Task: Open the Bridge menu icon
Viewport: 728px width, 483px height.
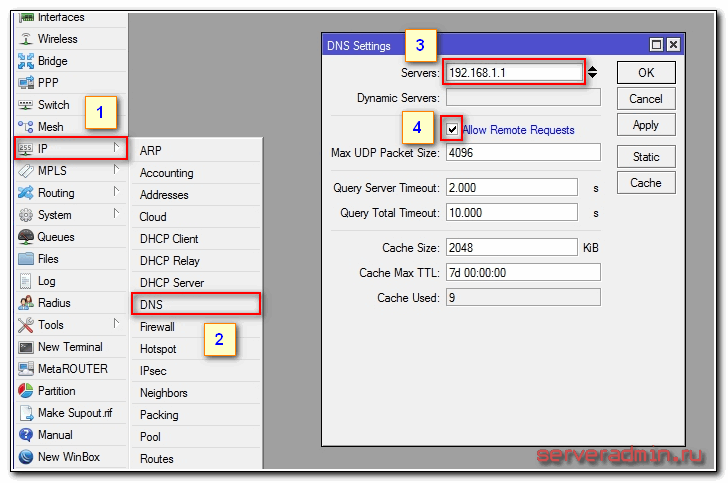Action: pyautogui.click(x=26, y=61)
